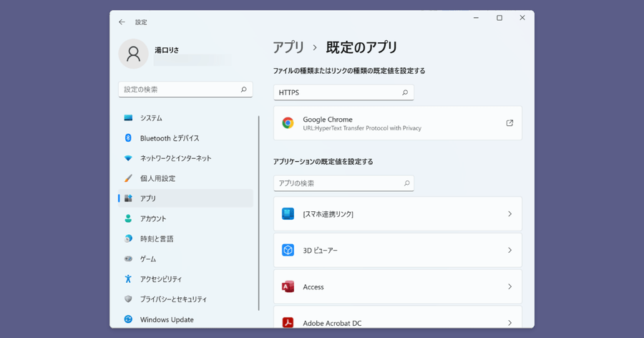
Task: Click the Access app icon
Action: click(288, 286)
